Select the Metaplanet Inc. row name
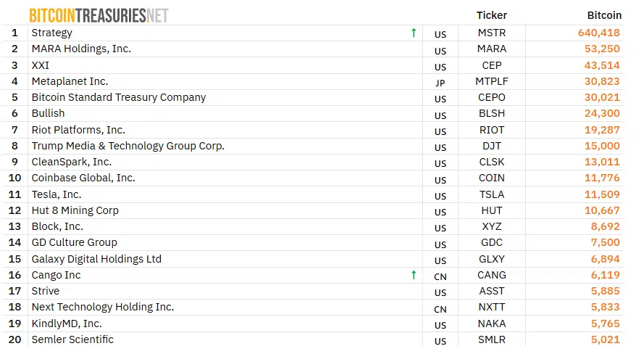The height and width of the screenshot is (346, 644). 70,81
